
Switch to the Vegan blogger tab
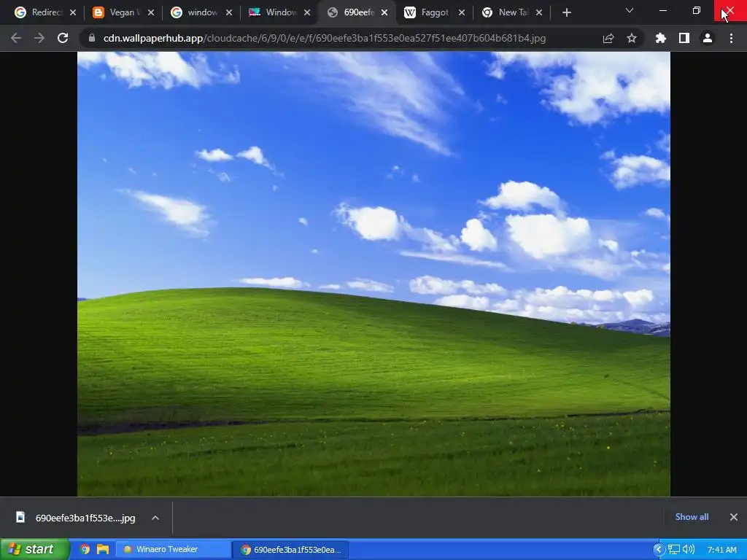(117, 12)
